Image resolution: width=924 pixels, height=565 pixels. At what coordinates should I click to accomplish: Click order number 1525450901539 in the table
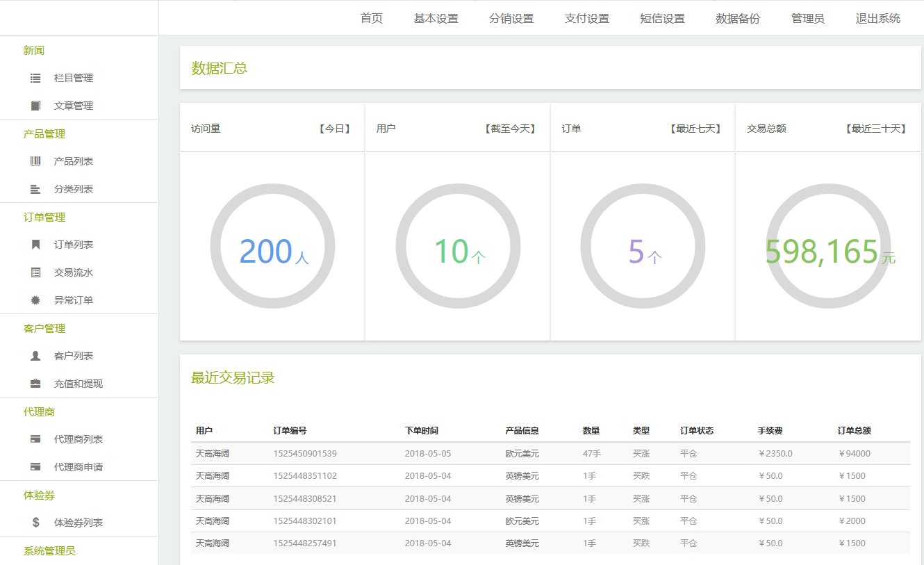[x=305, y=454]
